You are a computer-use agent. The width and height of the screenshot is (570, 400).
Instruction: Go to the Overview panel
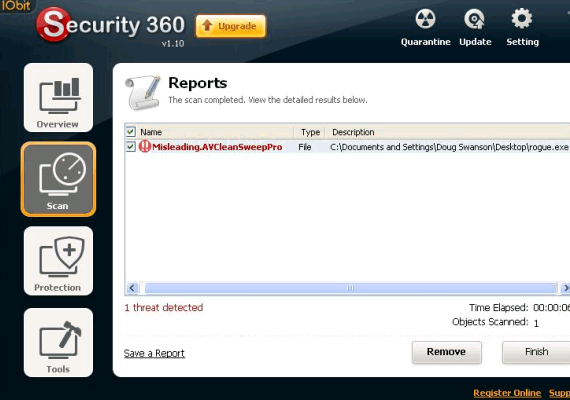tap(58, 97)
